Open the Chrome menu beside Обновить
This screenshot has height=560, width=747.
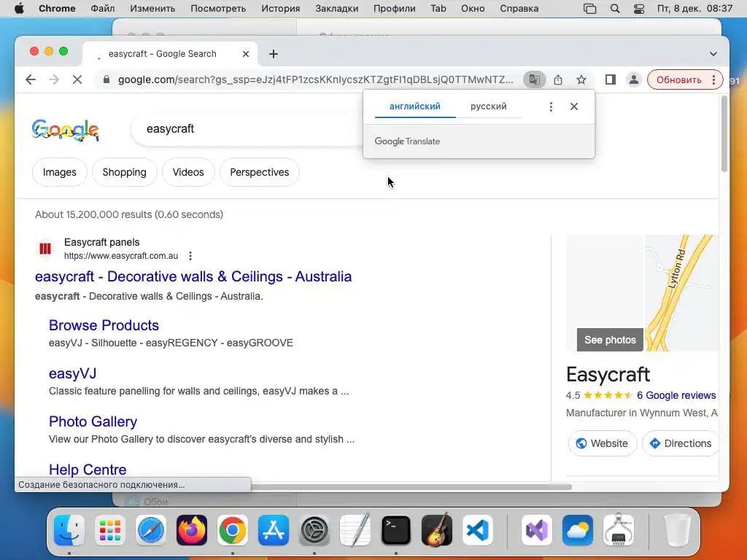click(713, 79)
